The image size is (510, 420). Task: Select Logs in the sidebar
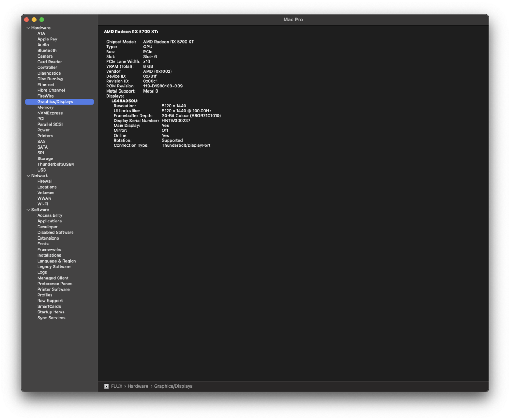(42, 272)
